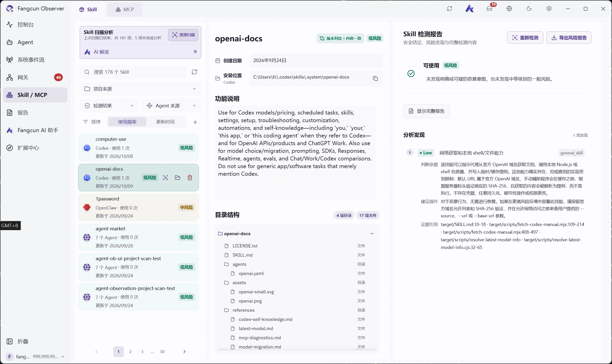The image size is (612, 364).
Task: Delete the openai-docs skill
Action: [190, 178]
